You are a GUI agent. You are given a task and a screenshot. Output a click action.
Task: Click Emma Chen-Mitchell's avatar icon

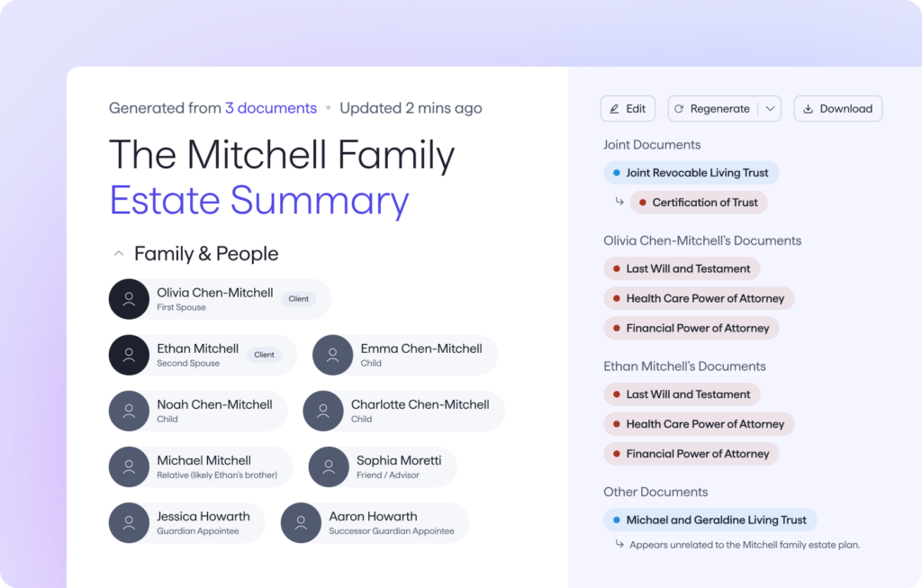coord(332,355)
